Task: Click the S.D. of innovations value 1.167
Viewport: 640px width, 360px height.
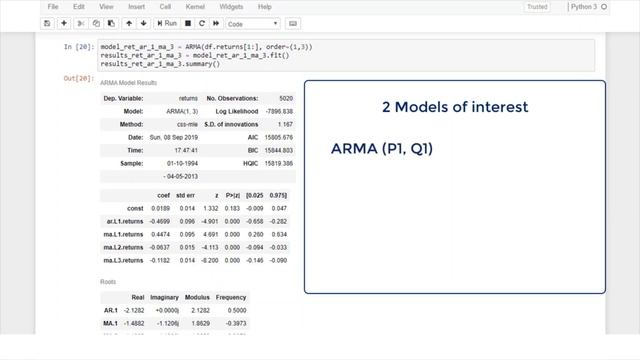Action: click(x=285, y=124)
